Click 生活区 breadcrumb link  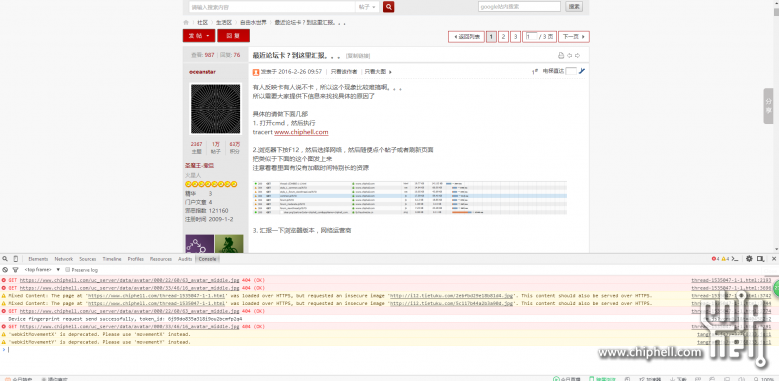(224, 22)
